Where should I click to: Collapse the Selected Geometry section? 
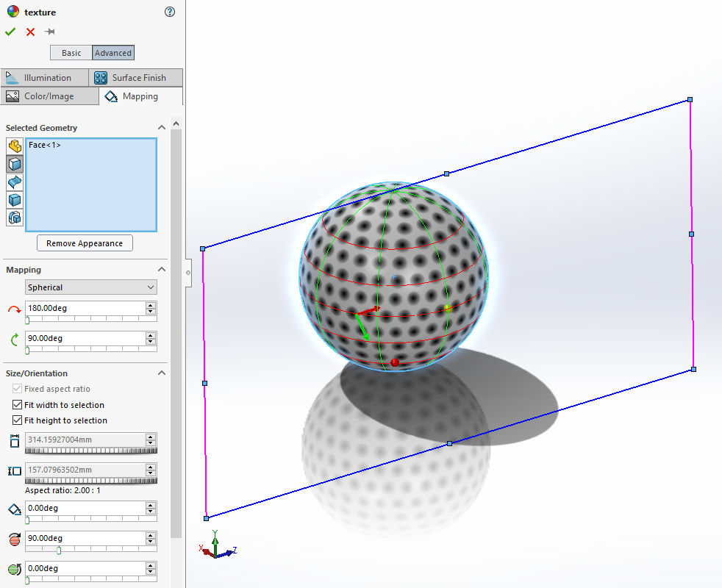coord(161,126)
